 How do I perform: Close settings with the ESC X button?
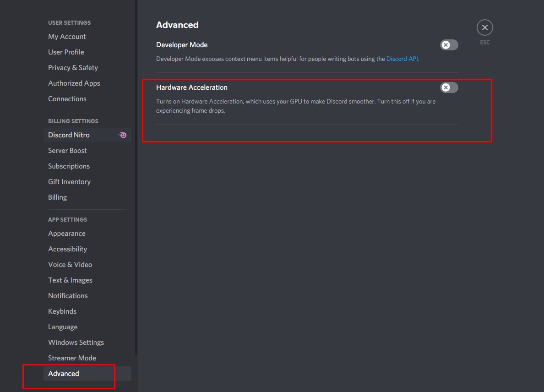(x=484, y=27)
